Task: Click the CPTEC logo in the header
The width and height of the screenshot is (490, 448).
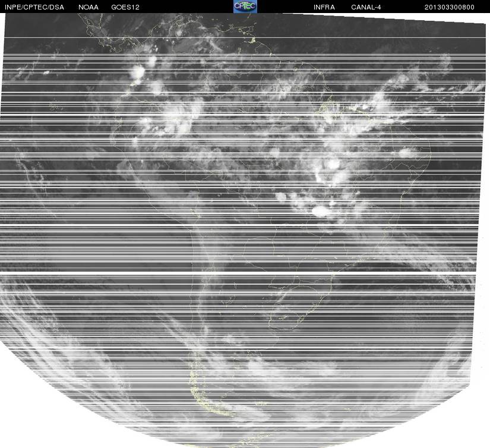Action: pos(245,7)
